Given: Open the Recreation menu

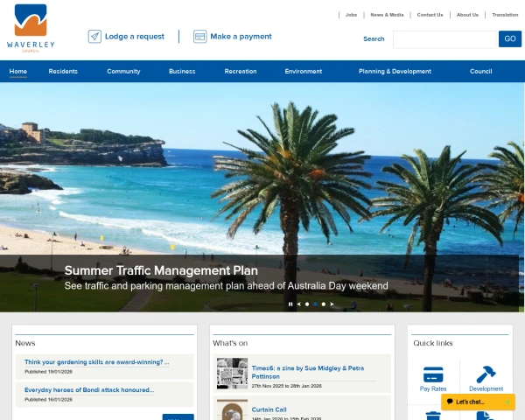Looking at the screenshot, I should point(241,72).
